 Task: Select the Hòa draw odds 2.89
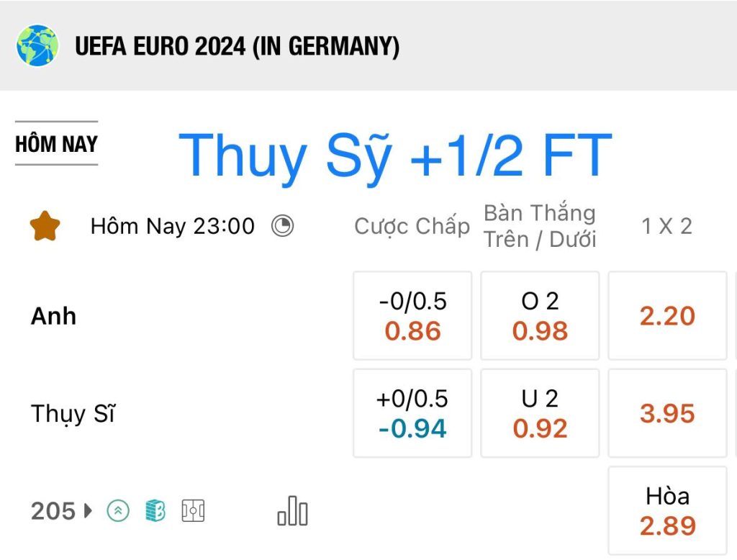(667, 510)
